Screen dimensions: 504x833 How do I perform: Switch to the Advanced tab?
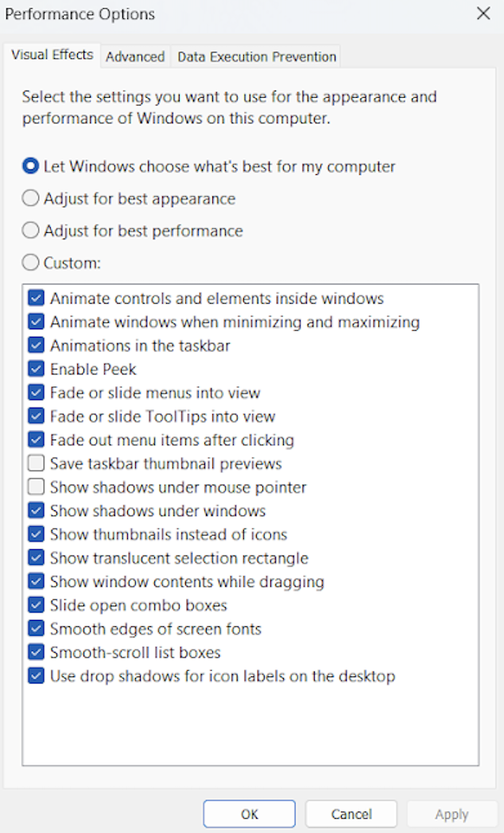point(135,56)
